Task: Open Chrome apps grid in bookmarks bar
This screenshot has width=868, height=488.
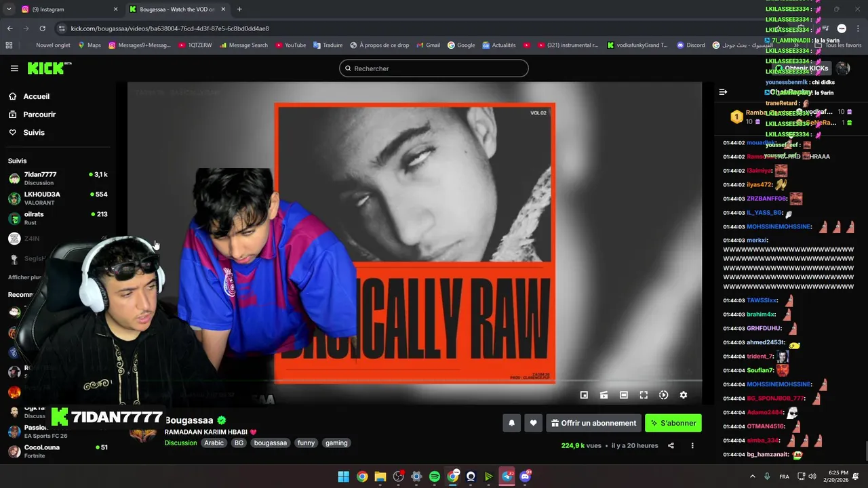Action: coord(9,45)
